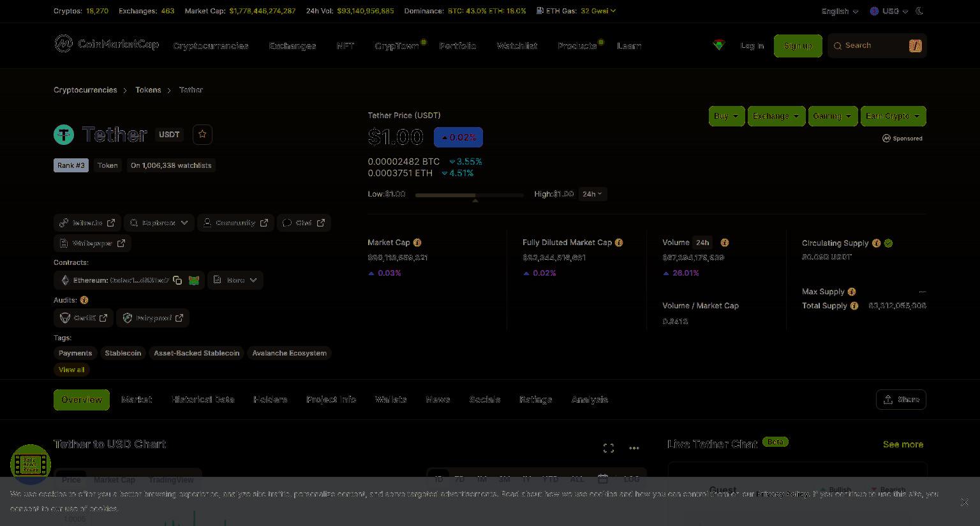The width and height of the screenshot is (980, 526).
Task: Add Tether to watchlist with star icon
Action: click(x=202, y=134)
